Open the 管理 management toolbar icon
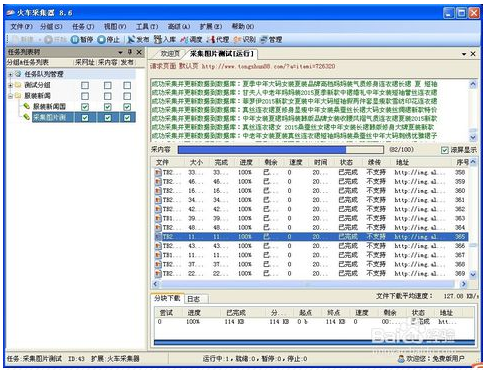 [x=264, y=40]
